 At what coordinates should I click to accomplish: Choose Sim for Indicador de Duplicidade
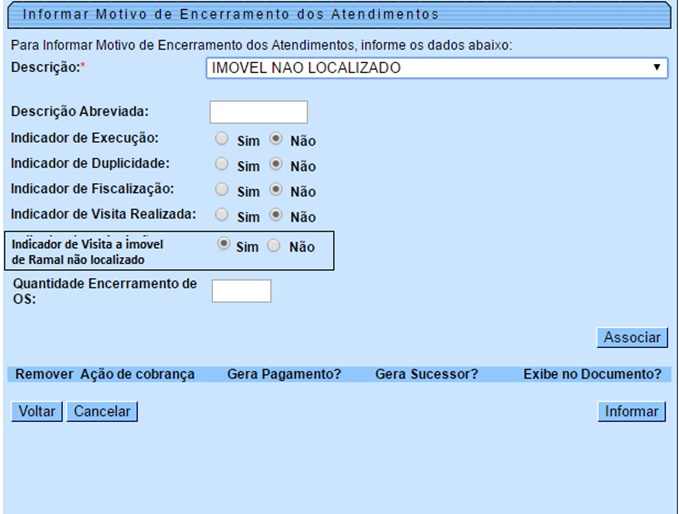(223, 164)
